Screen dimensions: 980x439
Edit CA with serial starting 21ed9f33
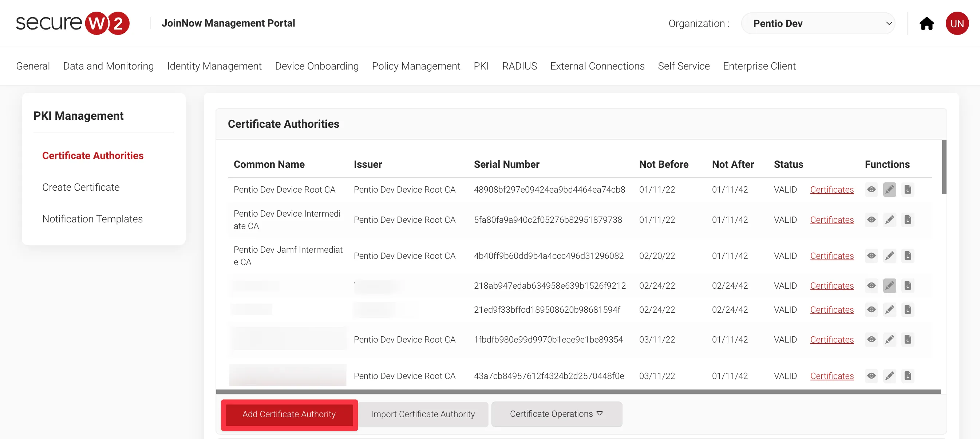(x=889, y=310)
